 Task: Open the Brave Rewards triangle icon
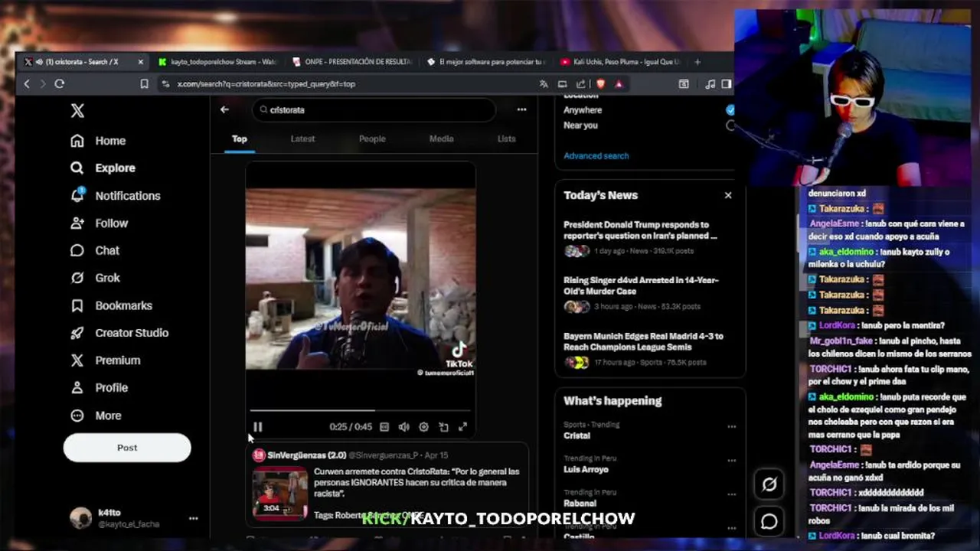(x=619, y=84)
